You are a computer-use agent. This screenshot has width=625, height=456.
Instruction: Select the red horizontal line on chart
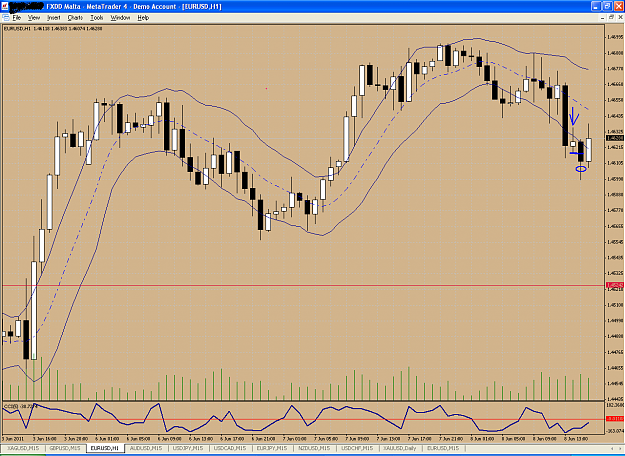pos(303,285)
